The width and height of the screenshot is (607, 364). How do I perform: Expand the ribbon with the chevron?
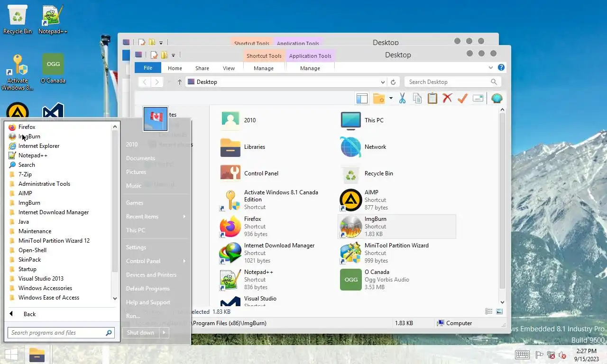491,68
